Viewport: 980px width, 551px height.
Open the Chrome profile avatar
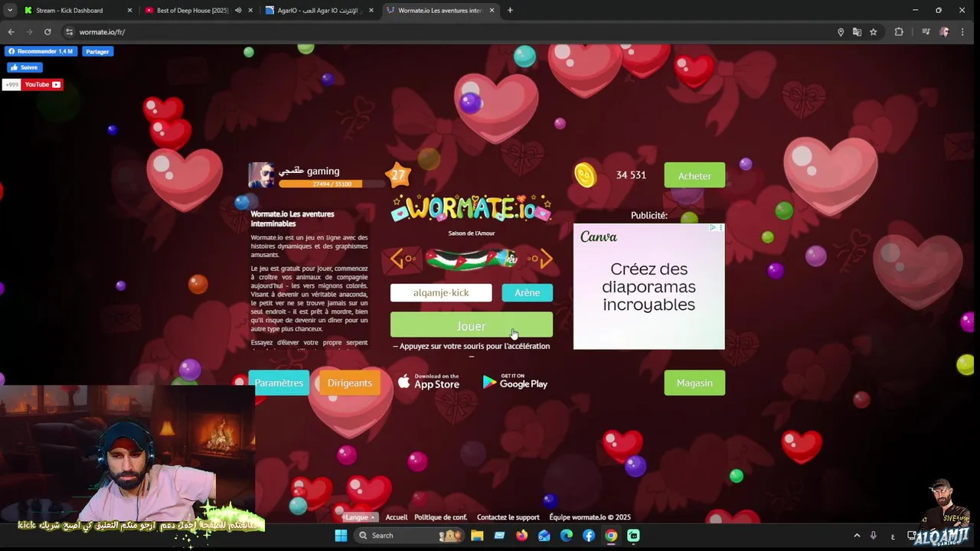(x=944, y=32)
